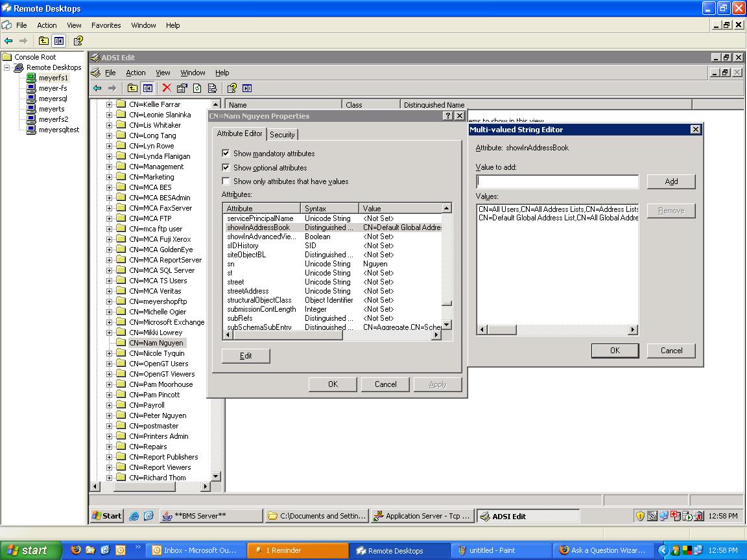Expand the CN=Nicole Tyquin tree node
Viewport: 747px width, 560px height.
coord(110,353)
